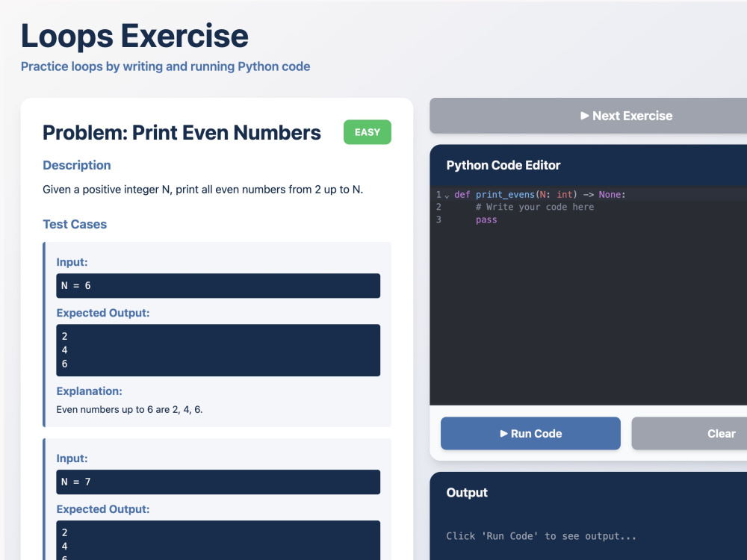Click line number 3 in the editor gutter

pos(438,220)
